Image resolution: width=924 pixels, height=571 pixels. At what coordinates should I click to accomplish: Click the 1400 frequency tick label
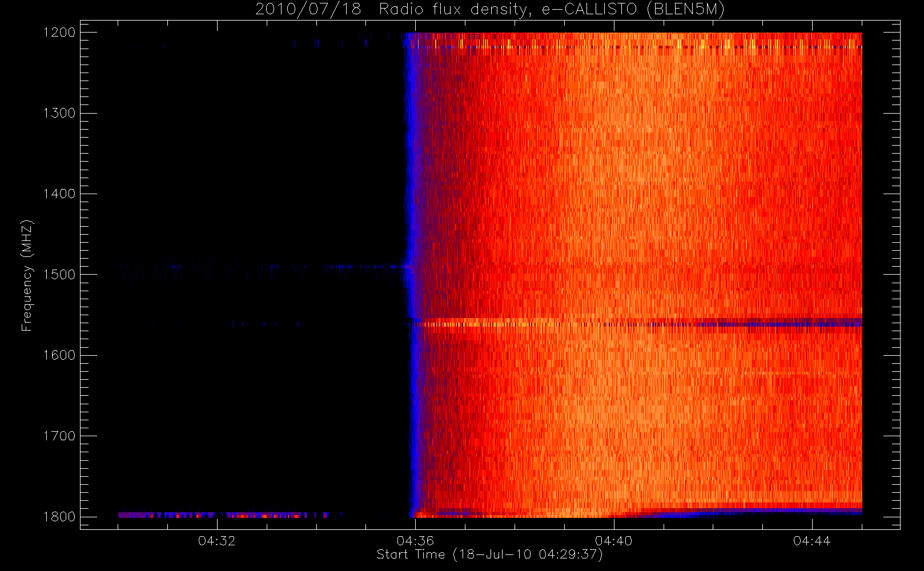click(59, 194)
